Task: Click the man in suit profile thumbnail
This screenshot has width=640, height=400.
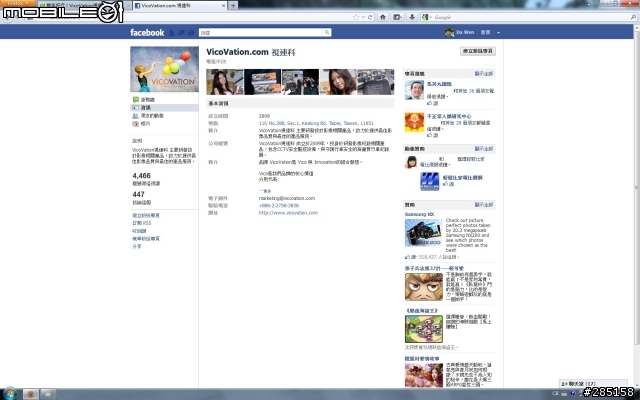Action: [x=414, y=90]
